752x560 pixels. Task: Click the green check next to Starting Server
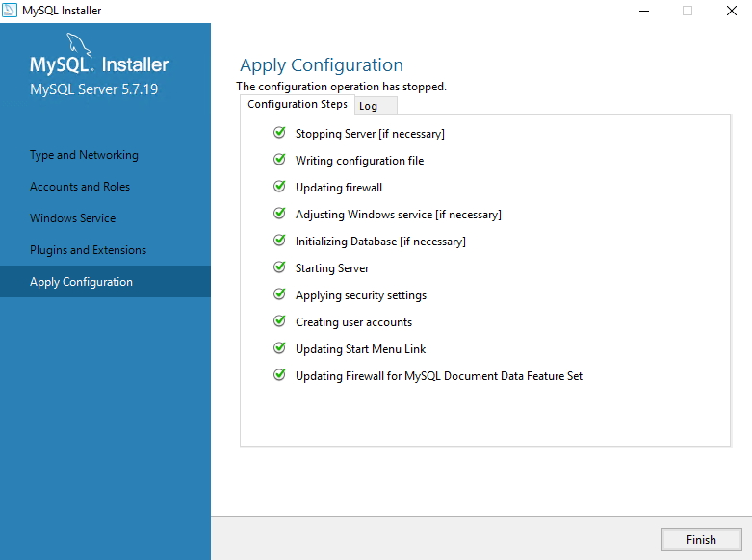279,267
